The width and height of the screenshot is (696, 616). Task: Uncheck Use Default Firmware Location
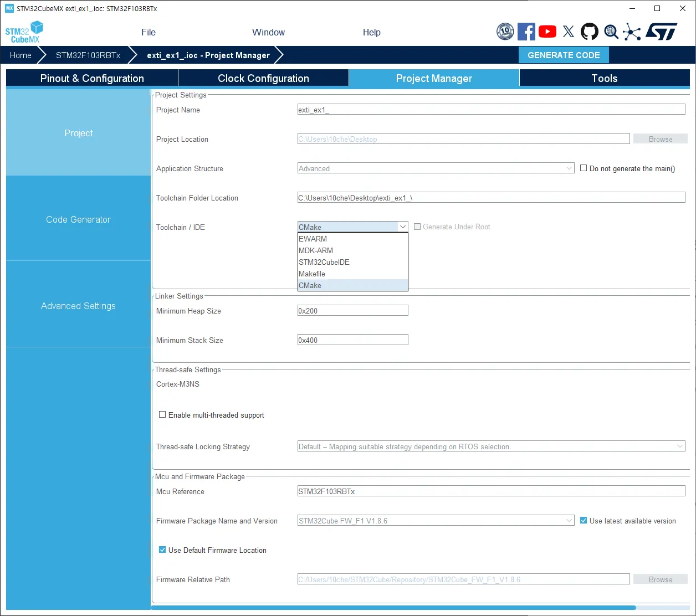162,550
